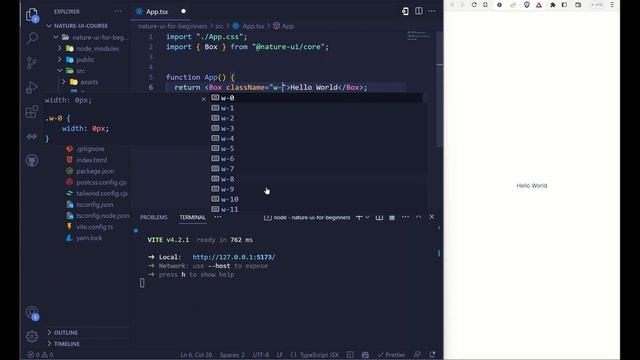Click errors and warnings count in status bar
Viewport: 640px width, 360px height.
pos(40,355)
